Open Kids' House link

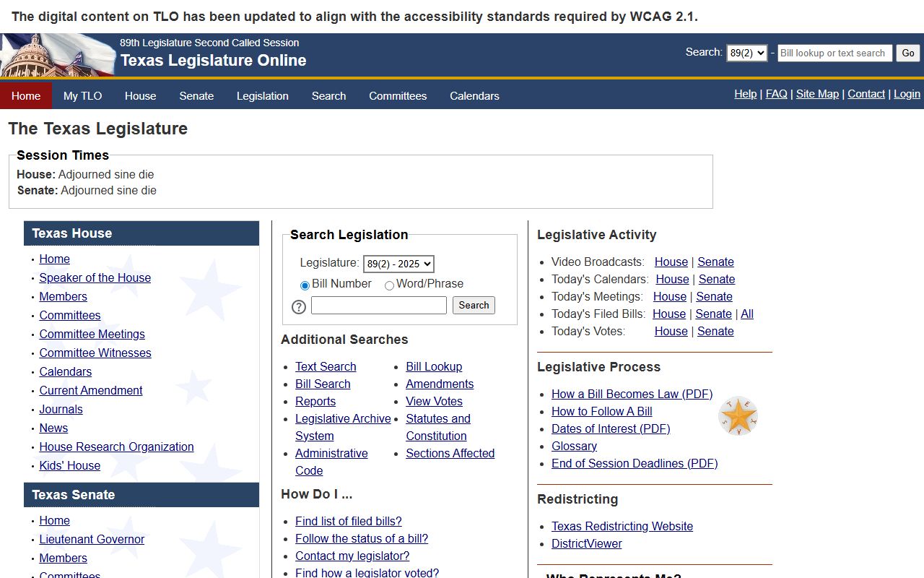(69, 465)
